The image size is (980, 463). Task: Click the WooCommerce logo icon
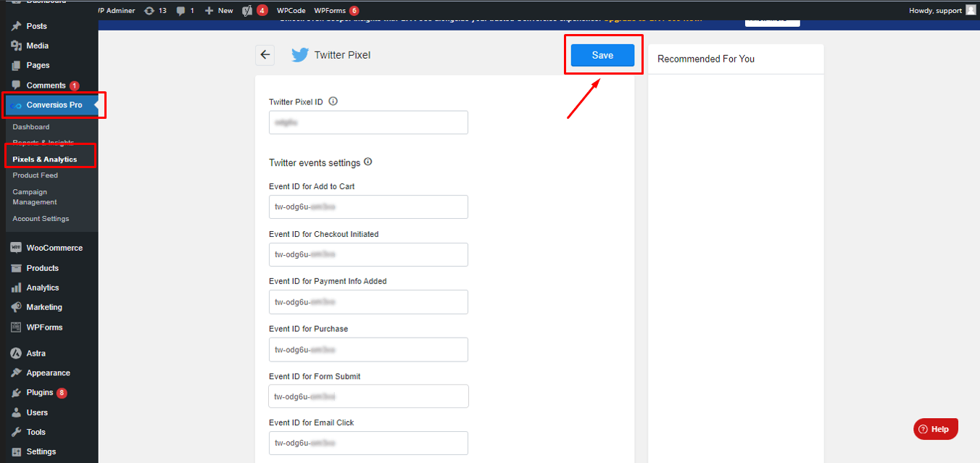pos(16,248)
